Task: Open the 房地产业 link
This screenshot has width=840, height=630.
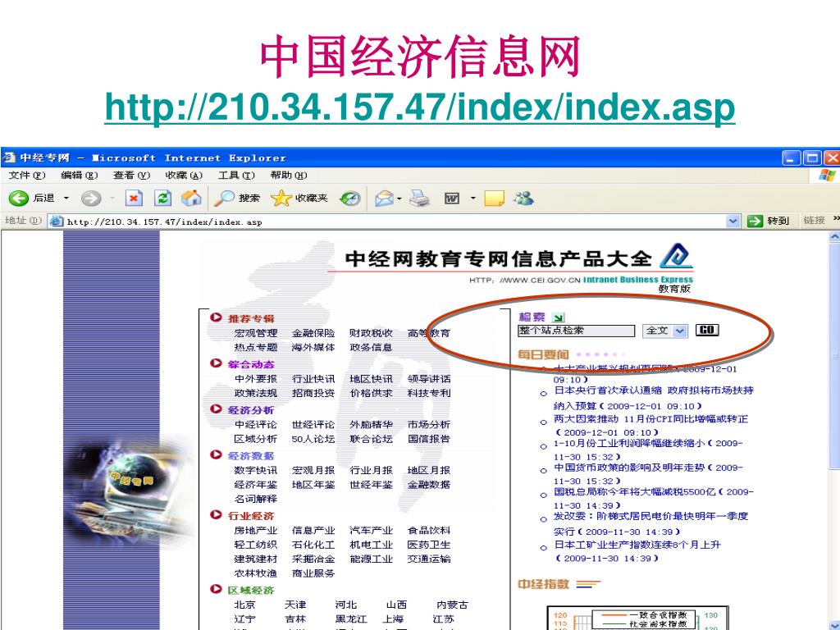Action: 256,531
